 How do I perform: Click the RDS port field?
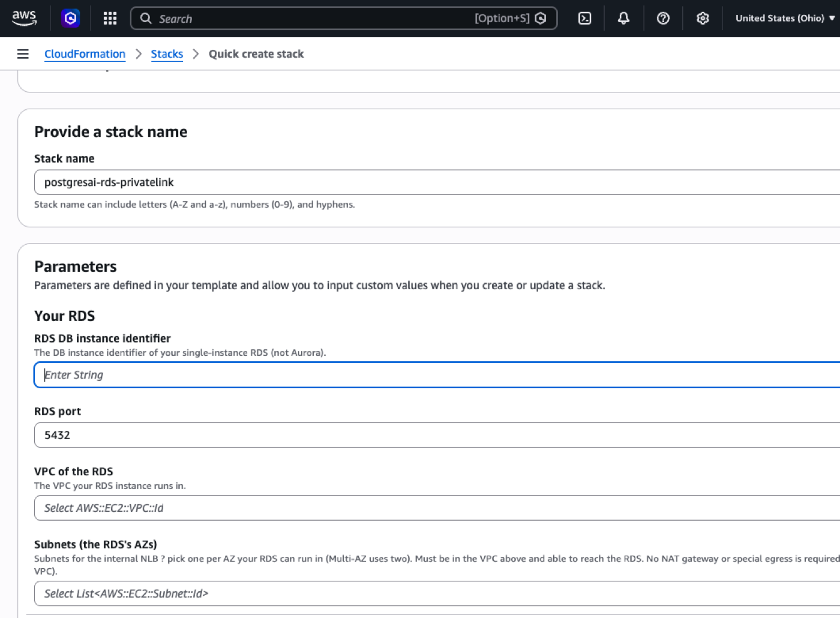(437, 435)
